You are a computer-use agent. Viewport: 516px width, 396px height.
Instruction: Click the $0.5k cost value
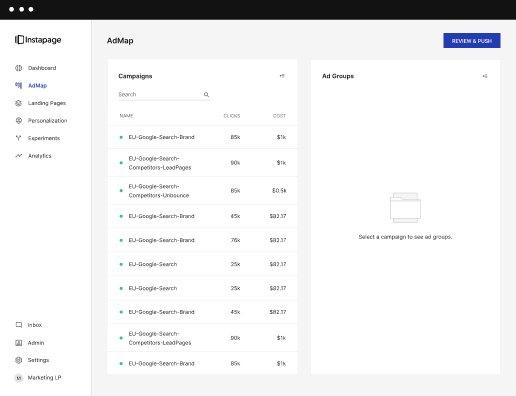tap(279, 191)
